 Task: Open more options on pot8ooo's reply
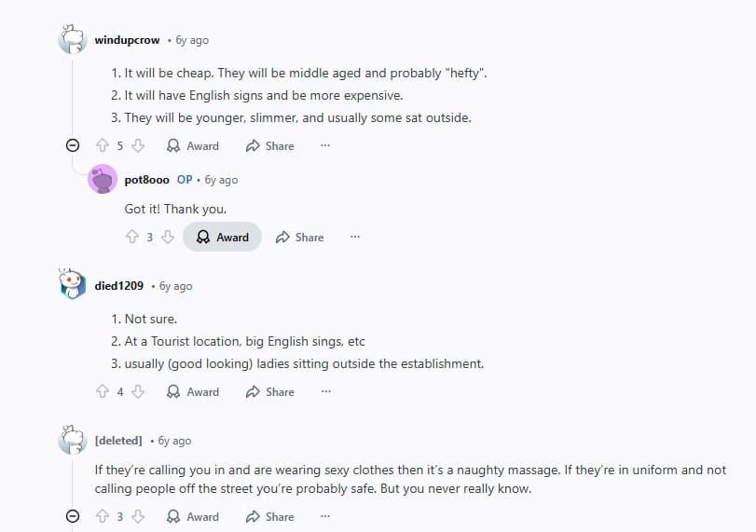355,237
